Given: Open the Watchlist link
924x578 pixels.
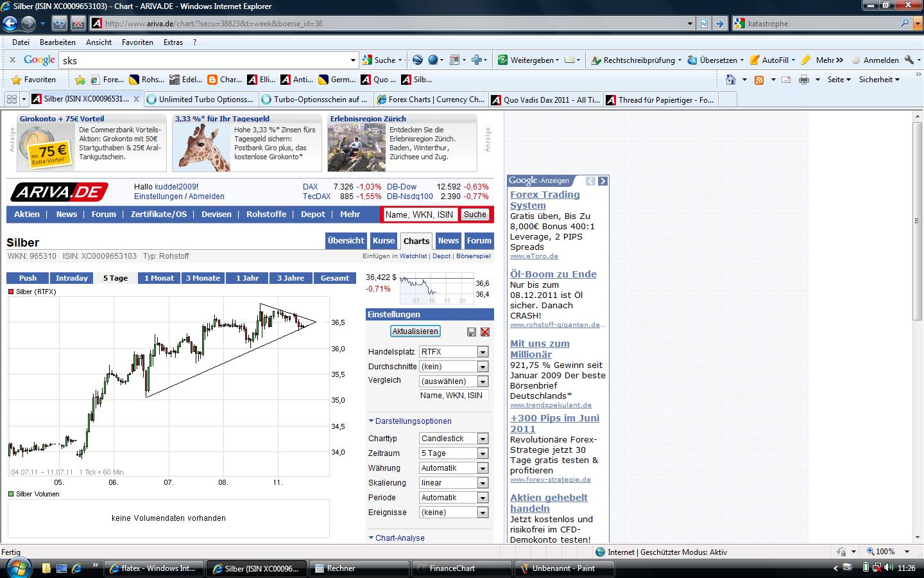Looking at the screenshot, I should tap(413, 256).
